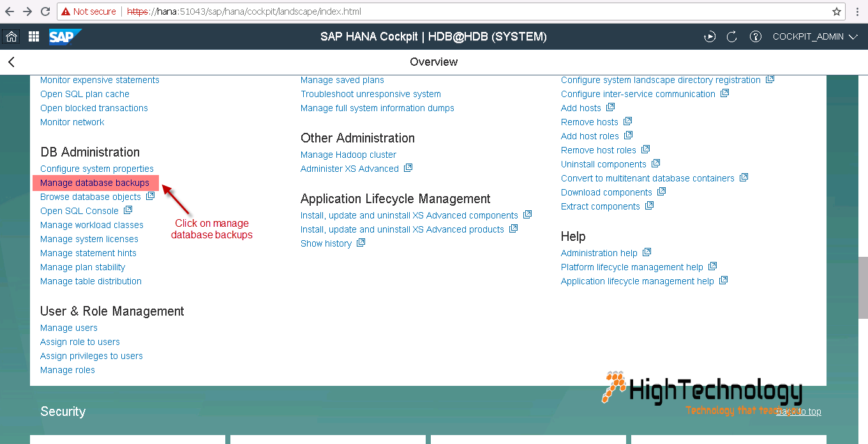Open Manage saved plans link
Screen dimensions: 868x444
point(342,80)
